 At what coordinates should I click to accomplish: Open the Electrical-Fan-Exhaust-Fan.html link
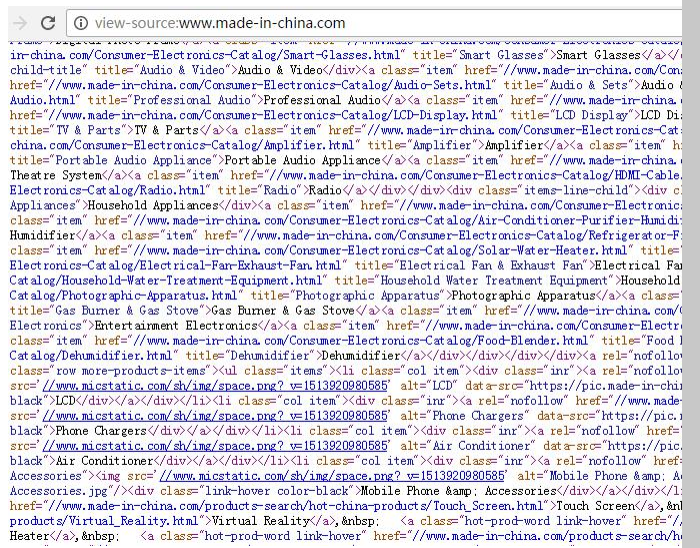coord(180,266)
